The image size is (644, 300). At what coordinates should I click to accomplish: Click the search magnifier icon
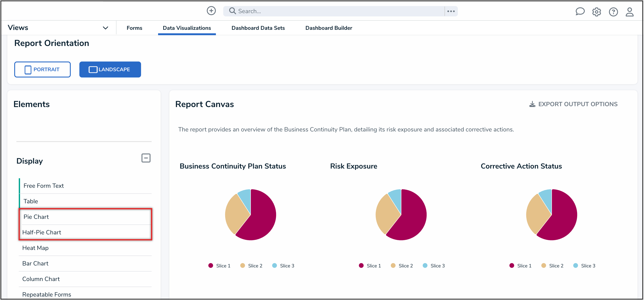click(232, 11)
